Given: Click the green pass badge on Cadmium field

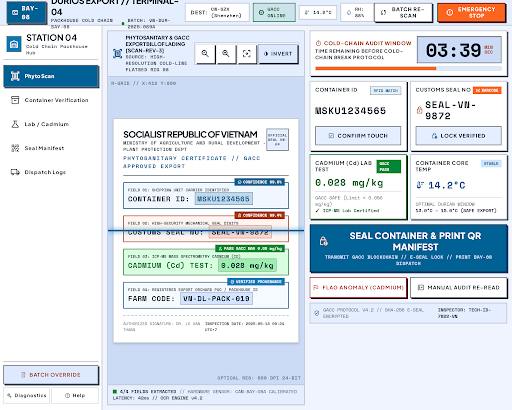Looking at the screenshot, I should 250,249.
